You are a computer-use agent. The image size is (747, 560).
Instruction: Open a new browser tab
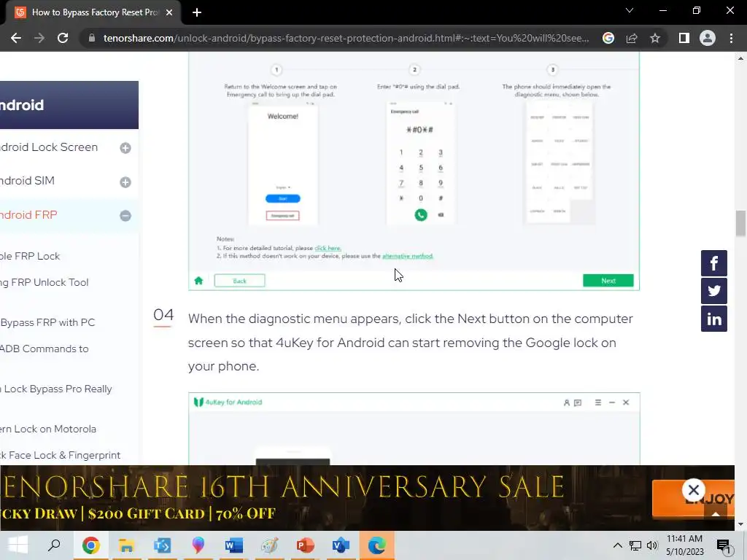pyautogui.click(x=197, y=12)
